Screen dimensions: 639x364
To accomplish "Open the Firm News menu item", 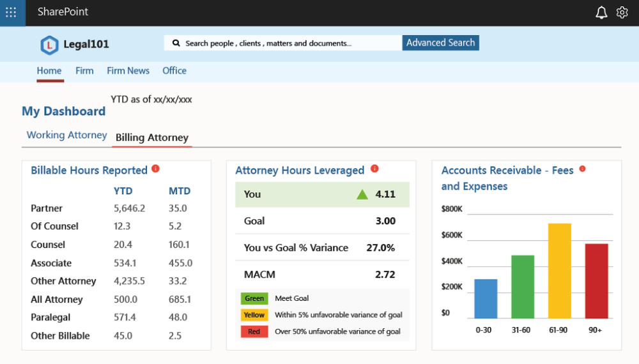I will (x=128, y=71).
